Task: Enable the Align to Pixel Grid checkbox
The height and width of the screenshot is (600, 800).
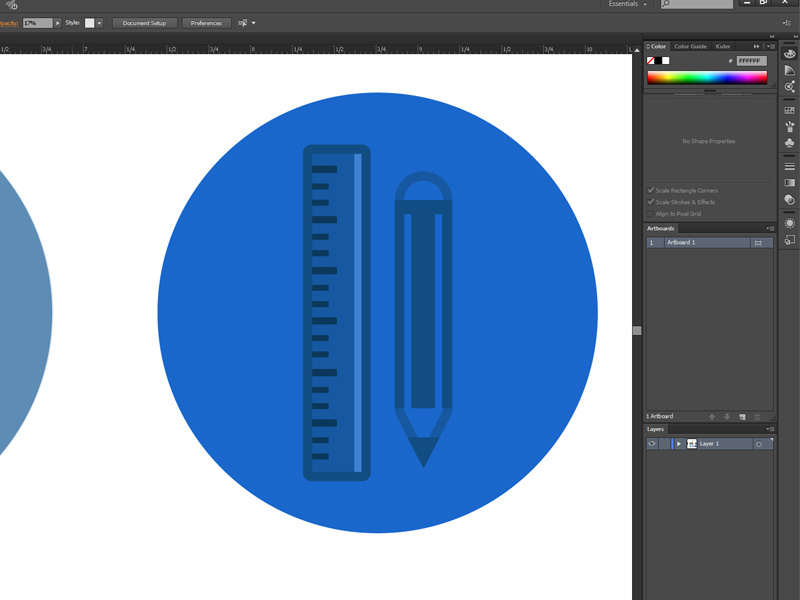Action: 650,212
